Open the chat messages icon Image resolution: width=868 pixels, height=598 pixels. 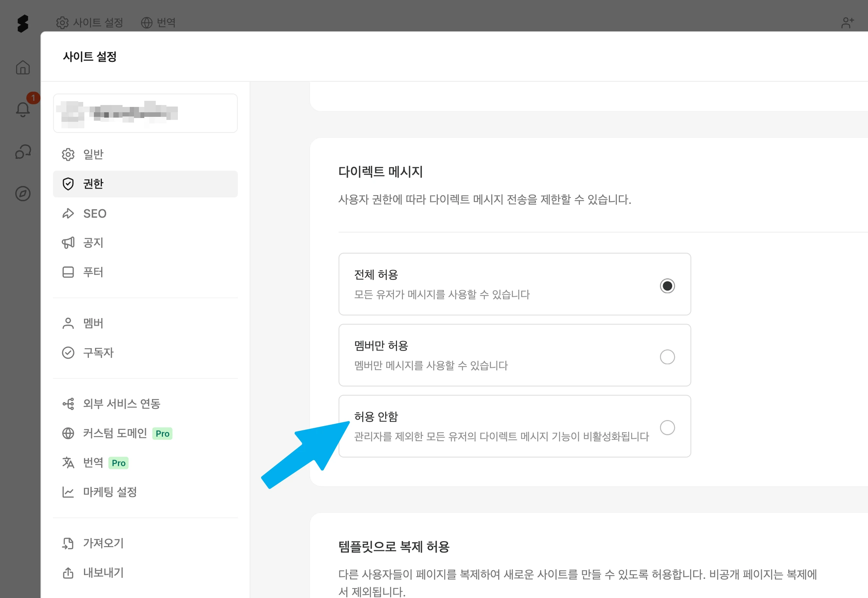click(23, 152)
